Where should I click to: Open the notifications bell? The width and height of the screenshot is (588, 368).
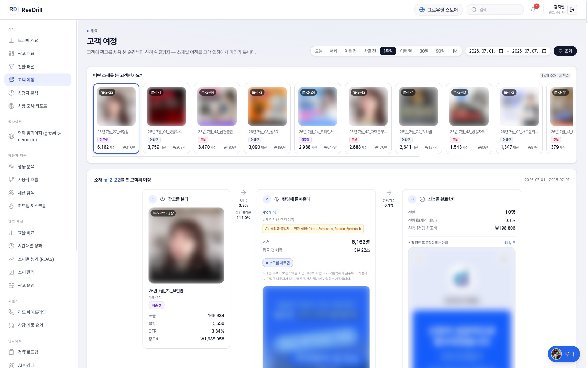click(x=533, y=9)
